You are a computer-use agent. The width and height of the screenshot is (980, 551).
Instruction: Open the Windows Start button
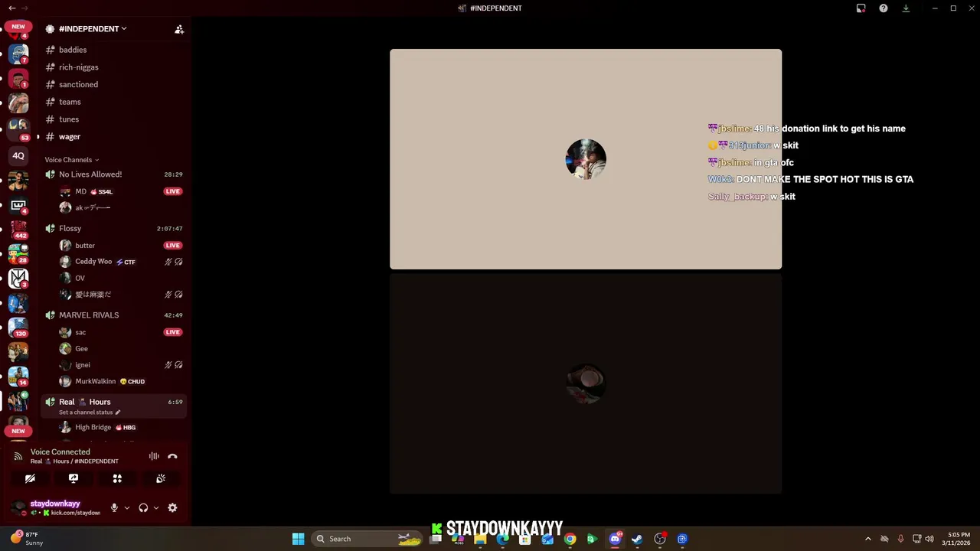point(298,539)
